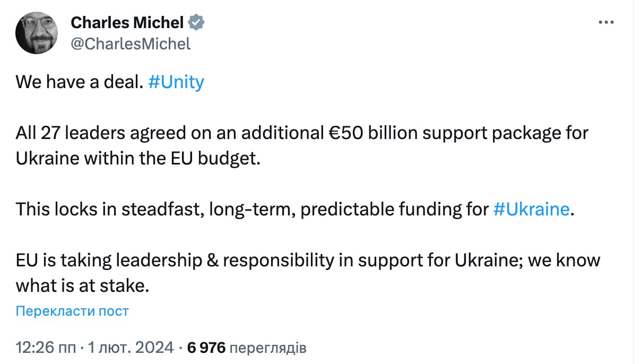Screen dimensions: 642x364
Task: Open the #Unity hashtag
Action: (176, 82)
